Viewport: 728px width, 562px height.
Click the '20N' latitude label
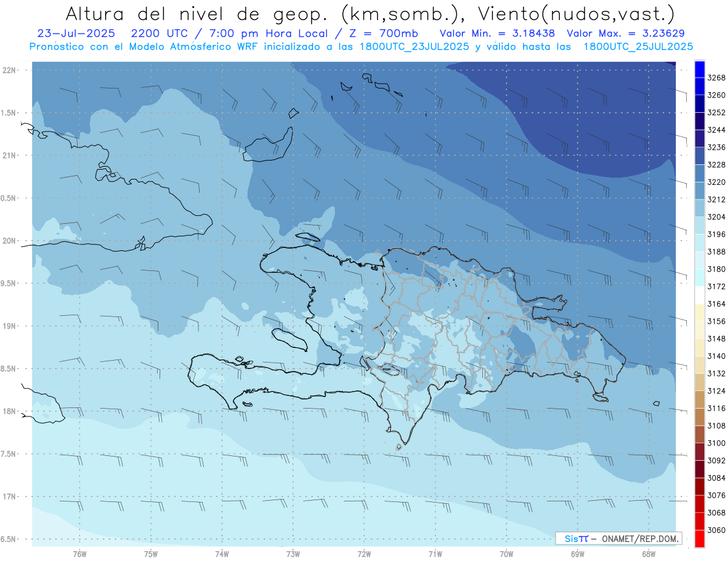tap(9, 241)
